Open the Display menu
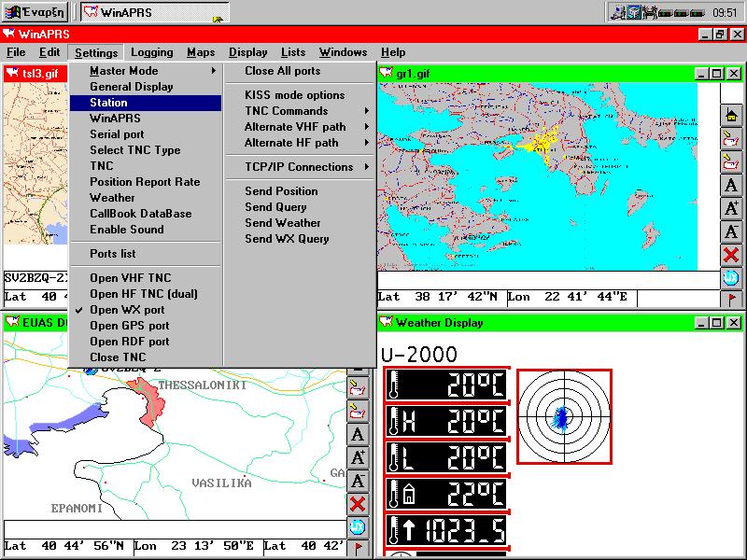Image resolution: width=747 pixels, height=560 pixels. tap(247, 52)
